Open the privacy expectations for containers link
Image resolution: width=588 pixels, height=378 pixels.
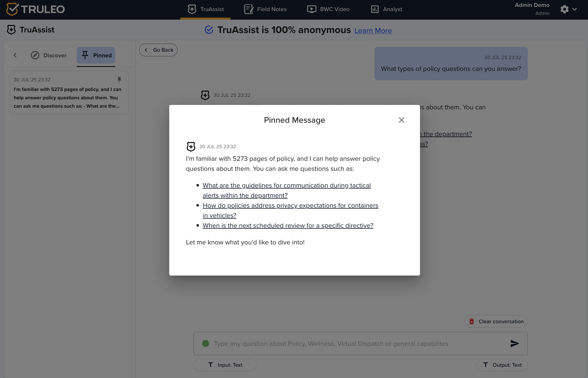(290, 210)
